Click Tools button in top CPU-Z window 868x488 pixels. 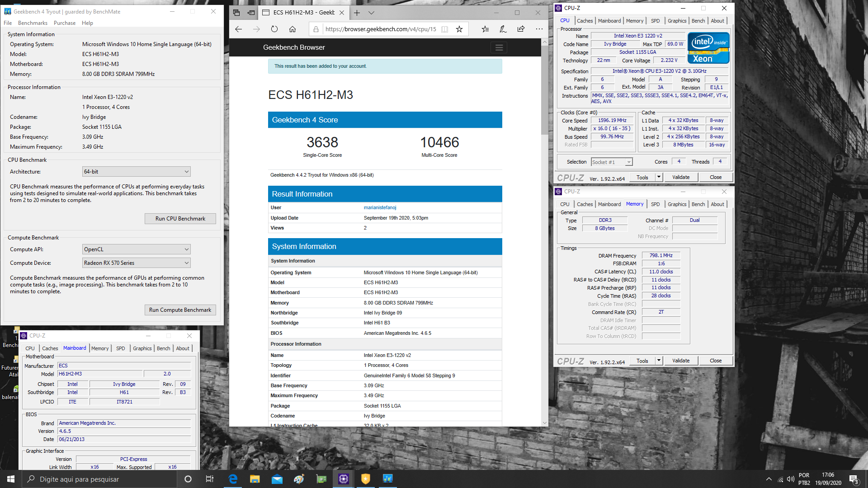tap(642, 177)
